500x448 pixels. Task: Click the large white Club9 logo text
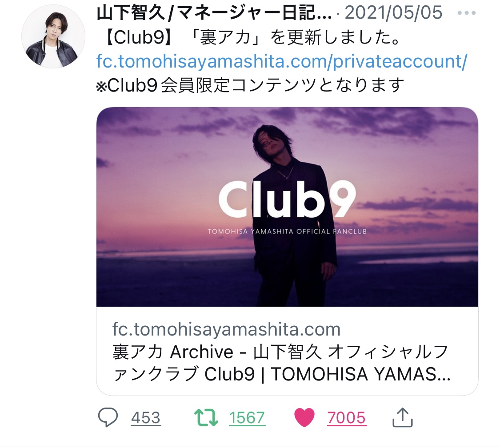(x=287, y=199)
